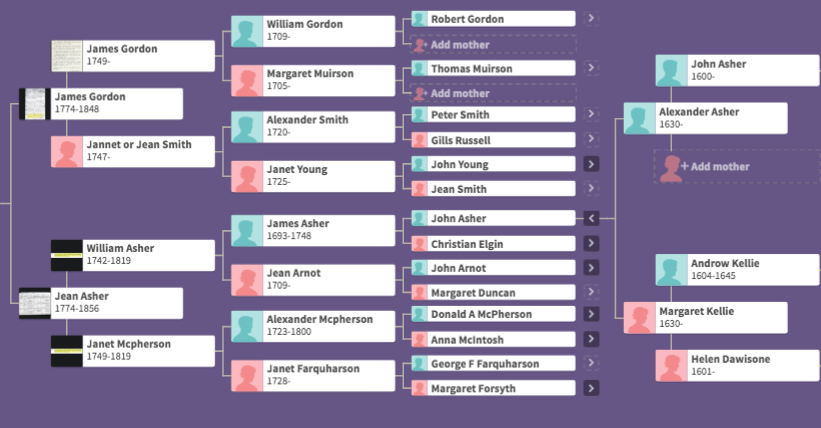The image size is (821, 428).
Task: Expand Christian Elgin's ancestors arrow
Action: [591, 243]
